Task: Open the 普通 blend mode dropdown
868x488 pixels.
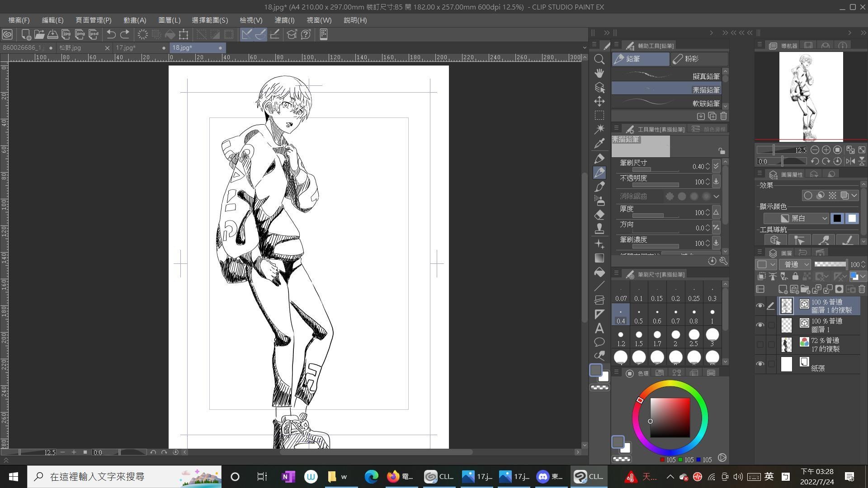Action: pos(795,264)
